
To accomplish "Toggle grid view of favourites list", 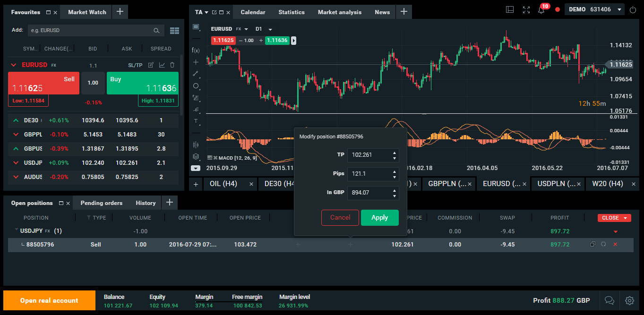I will point(174,31).
